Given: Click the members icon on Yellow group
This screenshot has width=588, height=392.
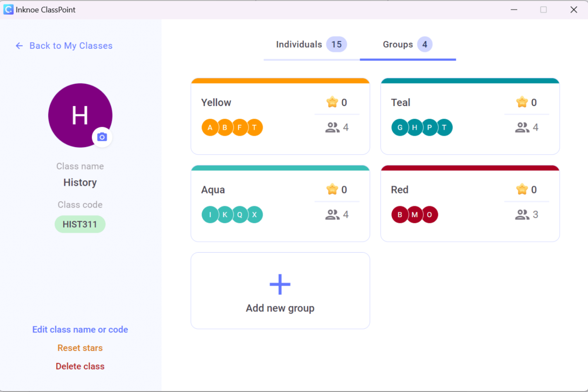Looking at the screenshot, I should coord(333,127).
